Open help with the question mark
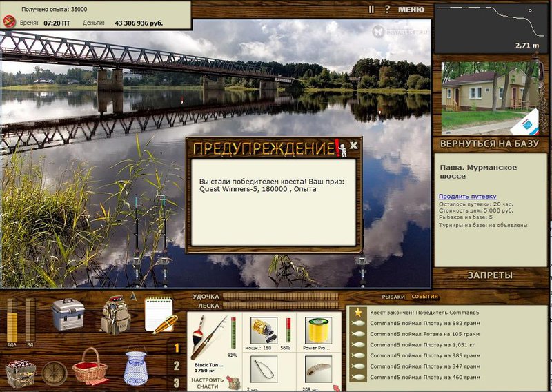The image size is (552, 392). pos(387,9)
